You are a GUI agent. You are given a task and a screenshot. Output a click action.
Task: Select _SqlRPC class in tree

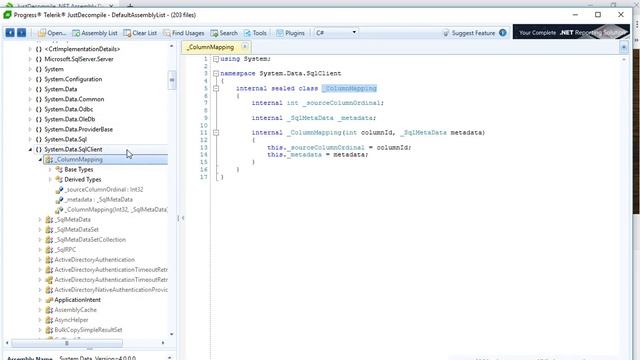65,250
